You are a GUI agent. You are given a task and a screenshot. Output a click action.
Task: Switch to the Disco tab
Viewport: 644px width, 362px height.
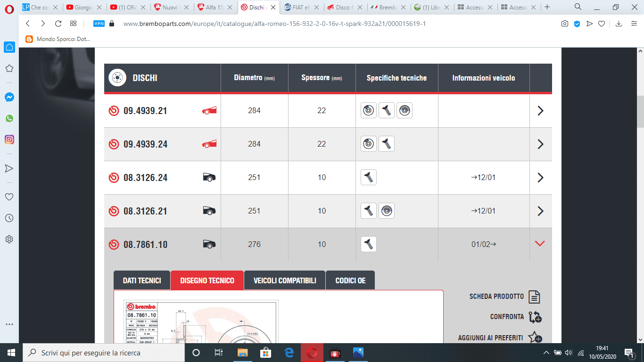345,7
